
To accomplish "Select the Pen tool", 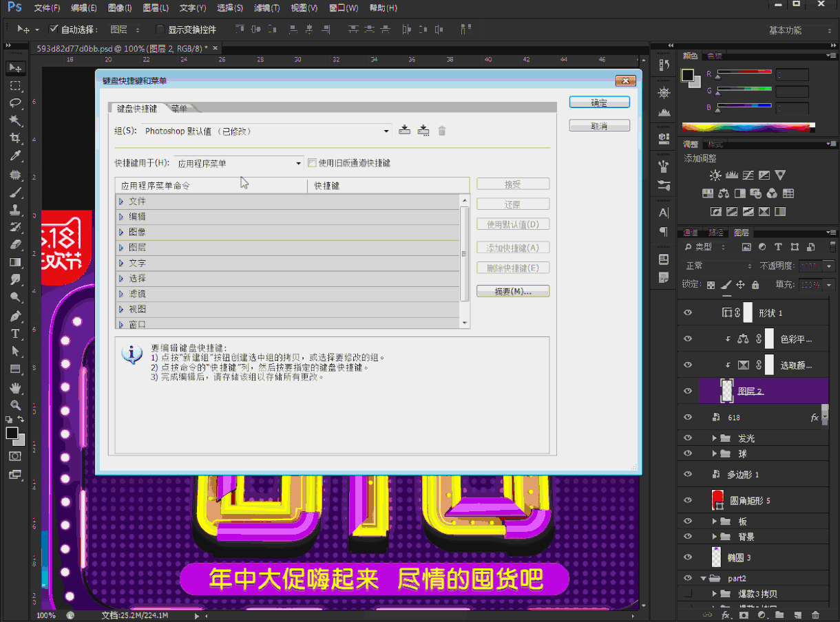I will click(x=15, y=316).
